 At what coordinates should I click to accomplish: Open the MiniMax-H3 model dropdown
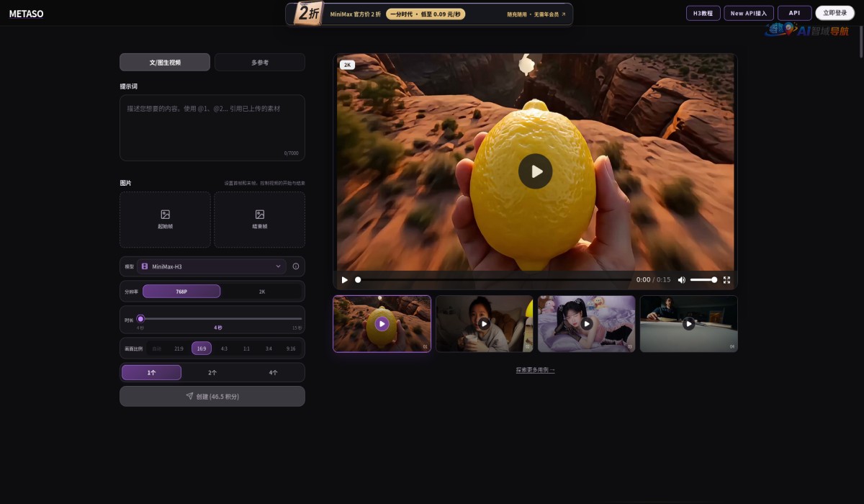click(212, 266)
